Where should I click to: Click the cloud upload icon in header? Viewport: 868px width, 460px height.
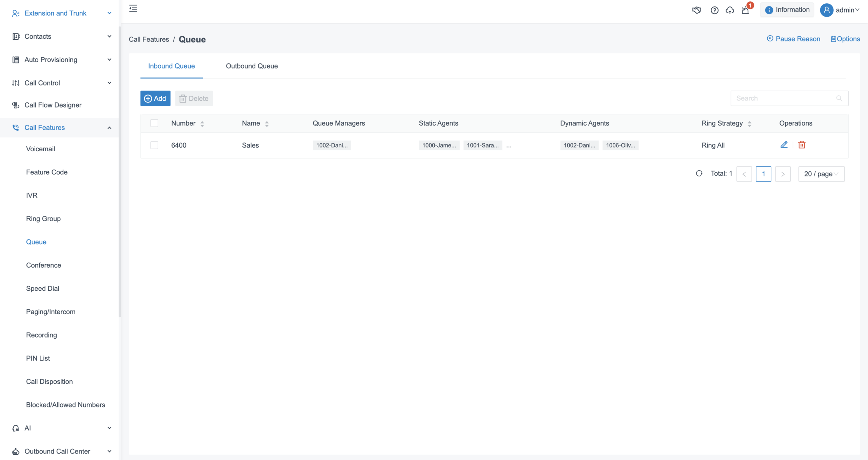[x=730, y=10]
